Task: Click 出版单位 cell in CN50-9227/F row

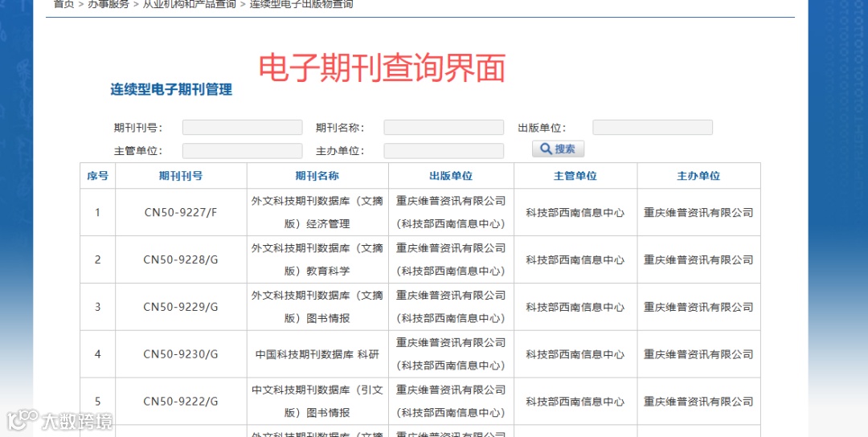Action: coord(451,212)
